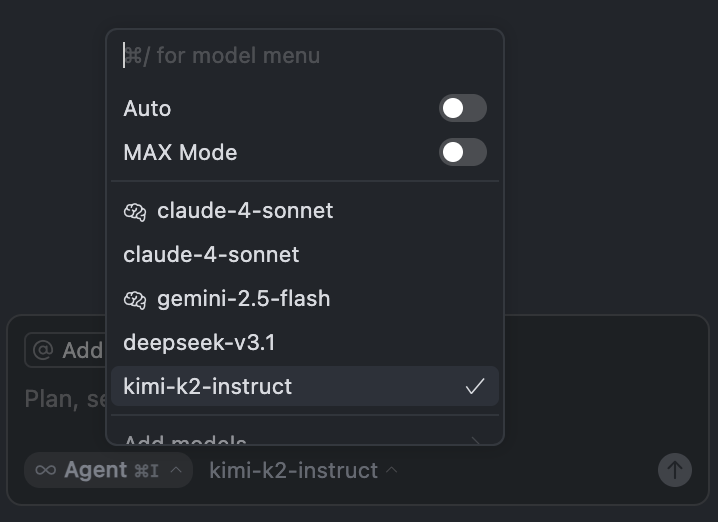Expand the Add models submenu
This screenshot has width=718, height=522.
pos(305,440)
